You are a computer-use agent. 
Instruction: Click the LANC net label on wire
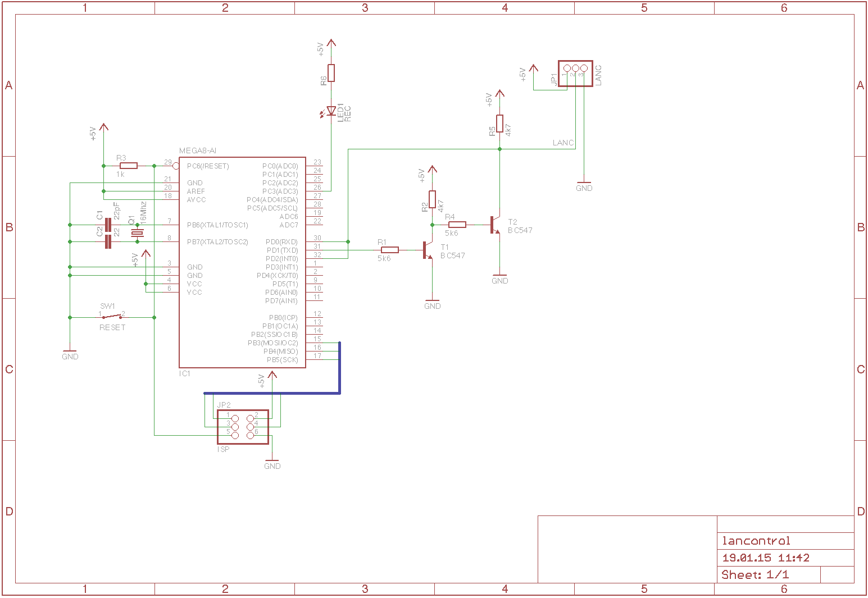click(x=563, y=143)
